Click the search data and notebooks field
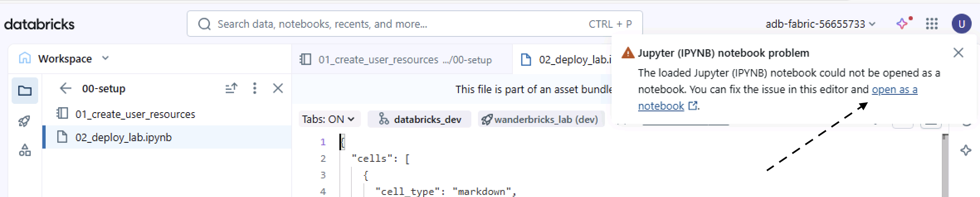The image size is (980, 197). pos(415,24)
